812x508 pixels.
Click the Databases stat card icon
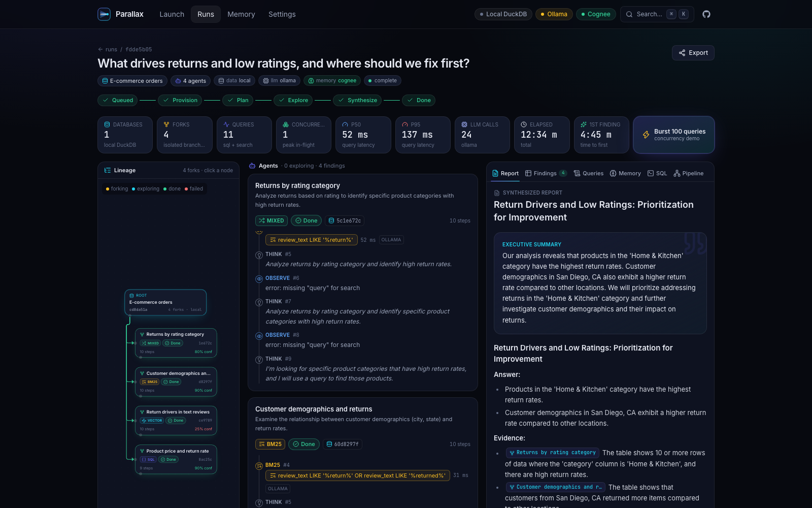pos(107,124)
